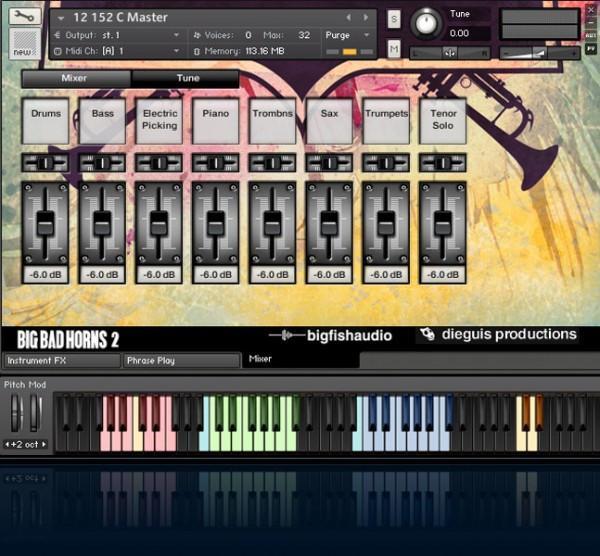Click the Bass -6.0 dB value field
Image resolution: width=600 pixels, height=556 pixels.
coord(103,274)
